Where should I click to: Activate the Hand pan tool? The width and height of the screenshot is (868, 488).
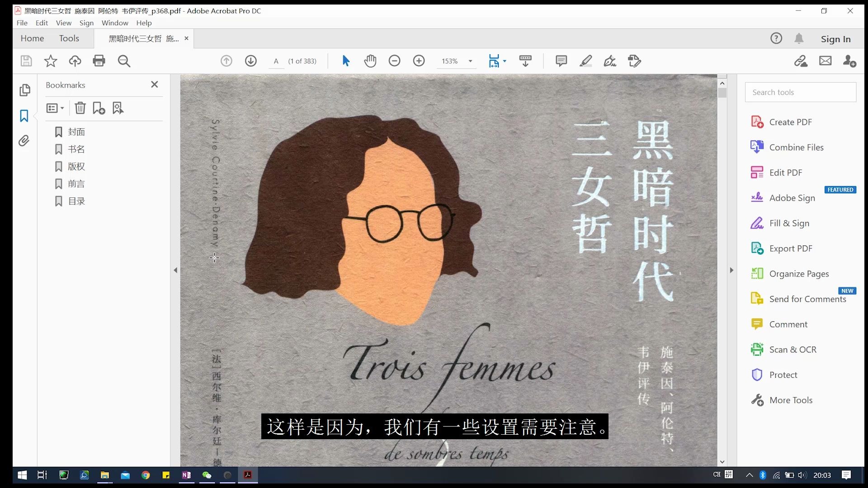point(370,61)
